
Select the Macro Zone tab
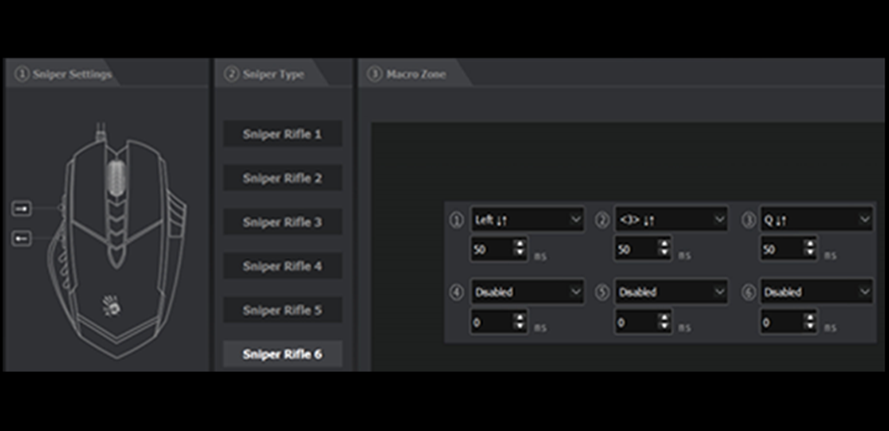point(413,74)
